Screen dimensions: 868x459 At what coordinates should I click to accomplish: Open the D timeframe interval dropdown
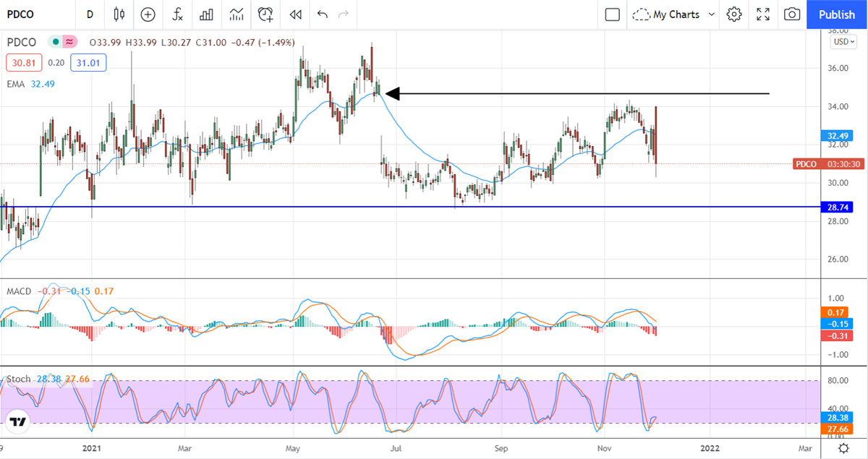tap(90, 14)
